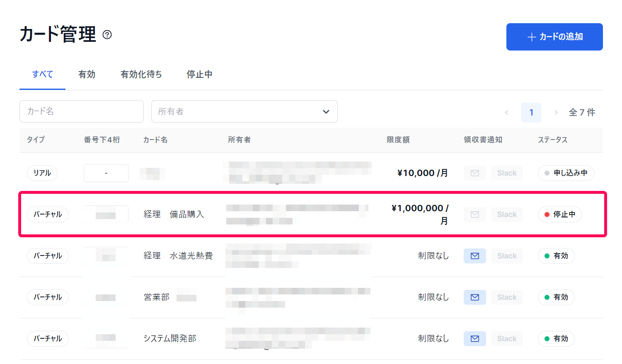Toggle Slack notification for システム開発部 card

point(507,339)
